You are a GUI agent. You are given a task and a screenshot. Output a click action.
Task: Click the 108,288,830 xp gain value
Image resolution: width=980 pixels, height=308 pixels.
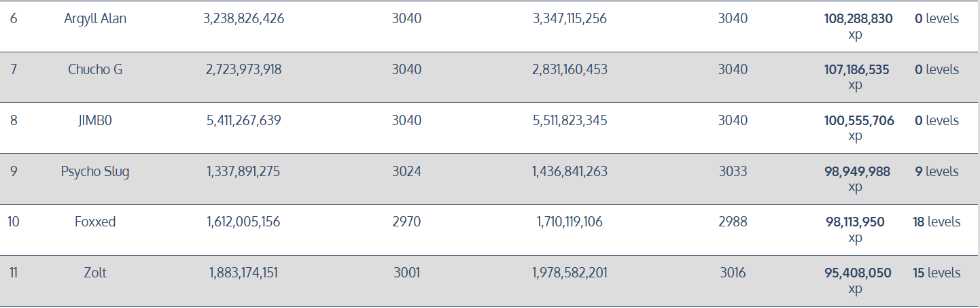pos(858,27)
